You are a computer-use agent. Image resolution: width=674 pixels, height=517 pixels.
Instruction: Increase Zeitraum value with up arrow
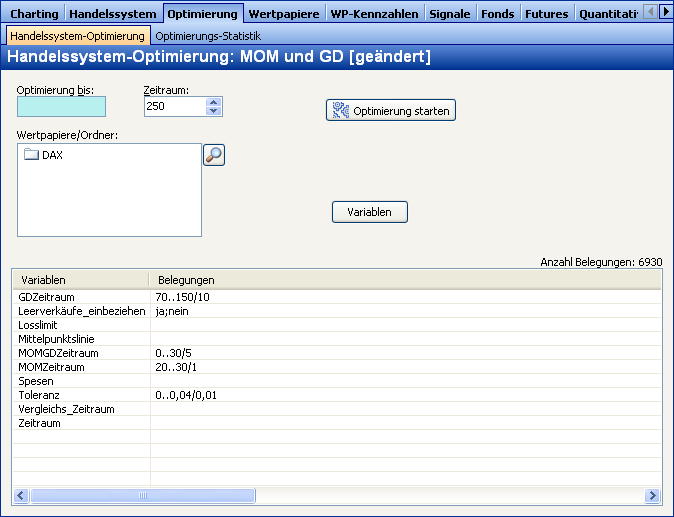pos(214,101)
